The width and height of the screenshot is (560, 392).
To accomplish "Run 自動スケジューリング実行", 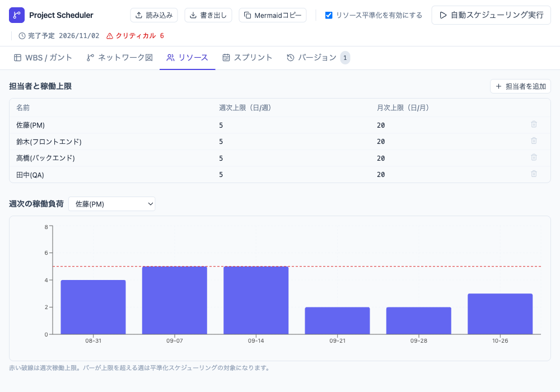I will 491,15.
